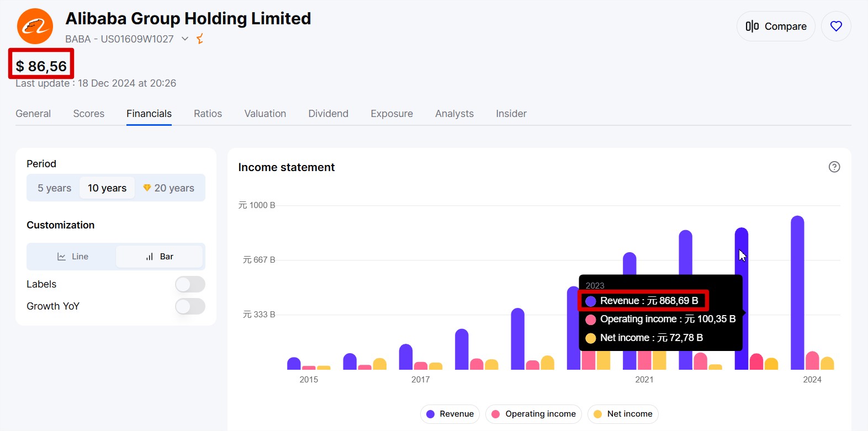The width and height of the screenshot is (868, 431).
Task: Go to the Exposure tab
Action: pos(392,114)
